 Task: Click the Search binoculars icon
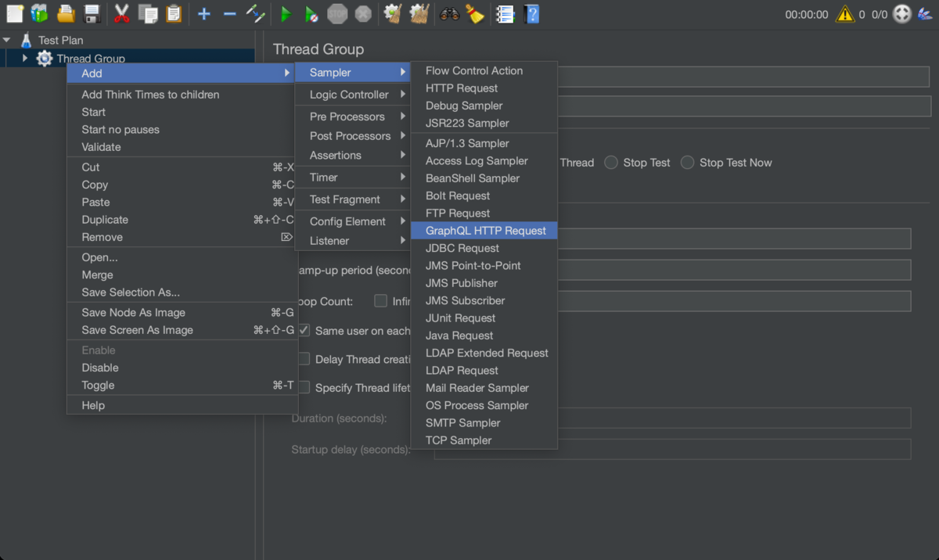click(x=449, y=13)
